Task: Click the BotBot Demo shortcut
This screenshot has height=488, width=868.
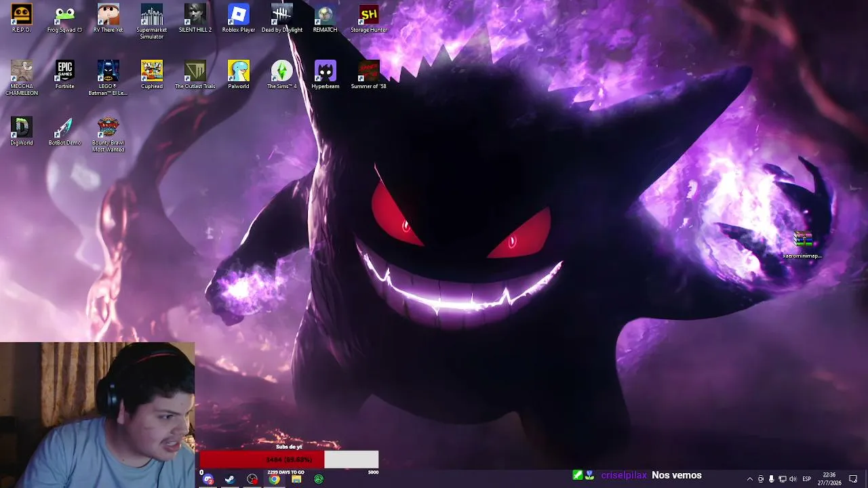Action: click(x=65, y=131)
